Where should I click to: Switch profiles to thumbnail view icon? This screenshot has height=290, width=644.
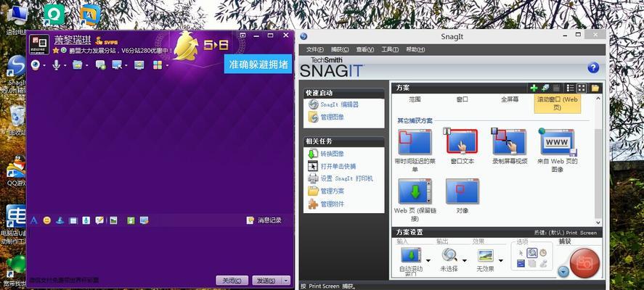point(581,88)
